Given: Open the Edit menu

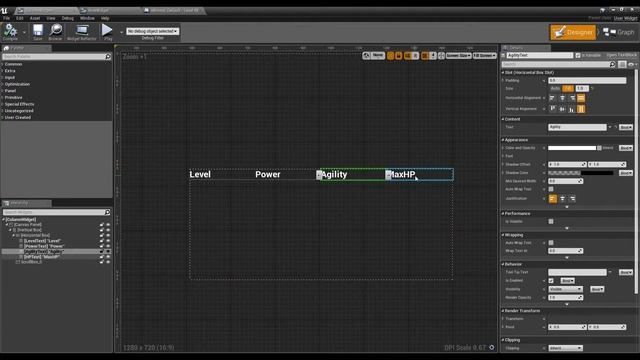Looking at the screenshot, I should click(x=20, y=18).
